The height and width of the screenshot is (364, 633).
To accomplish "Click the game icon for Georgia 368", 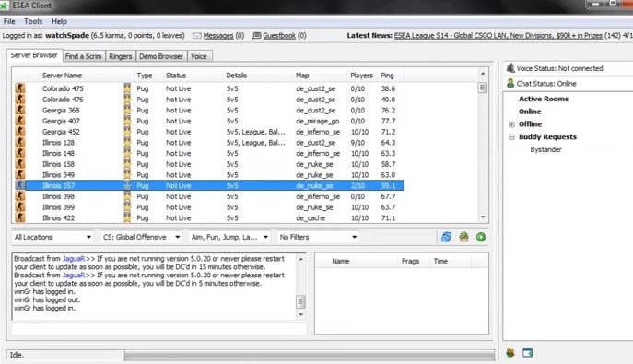I will 19,110.
